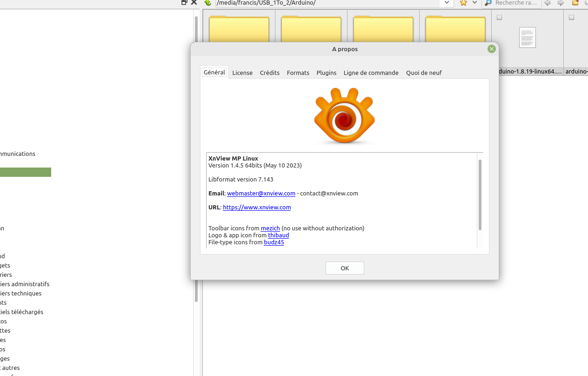Click the contact@xnview.com text
The height and width of the screenshot is (376, 588).
point(329,193)
